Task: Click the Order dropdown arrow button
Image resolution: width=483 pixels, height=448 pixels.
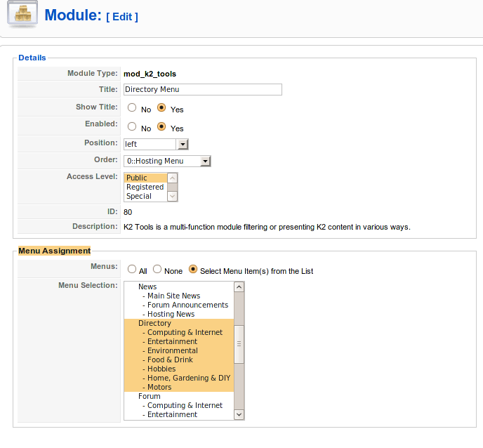Action: (x=205, y=161)
